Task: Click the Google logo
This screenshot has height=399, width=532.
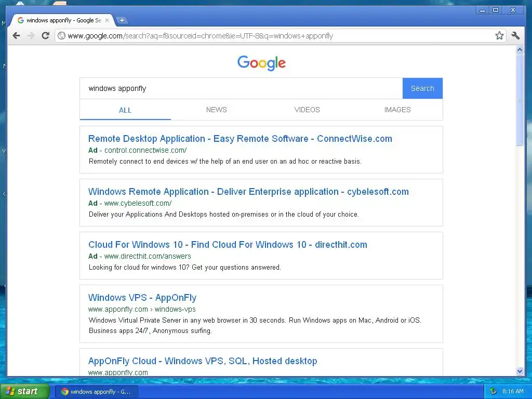Action: 261,63
